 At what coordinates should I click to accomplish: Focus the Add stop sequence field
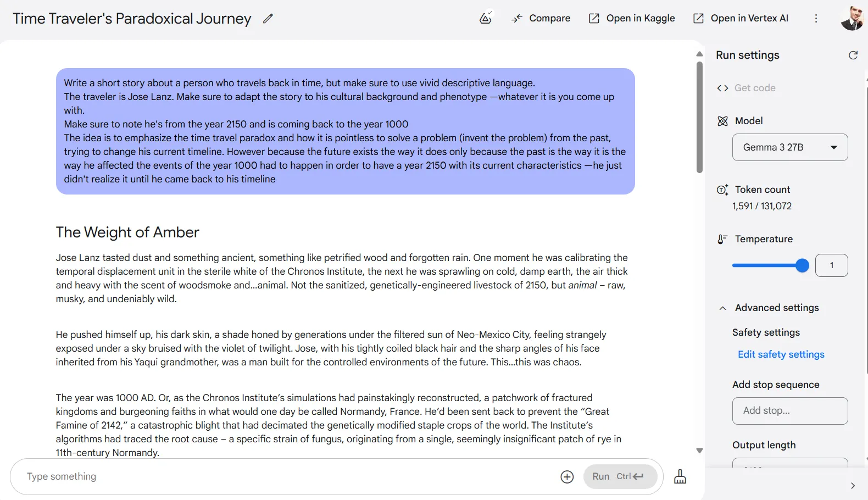click(789, 411)
